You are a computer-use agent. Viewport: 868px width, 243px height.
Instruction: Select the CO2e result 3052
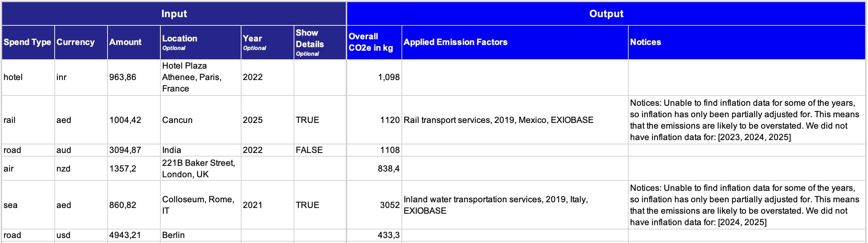[x=374, y=205]
